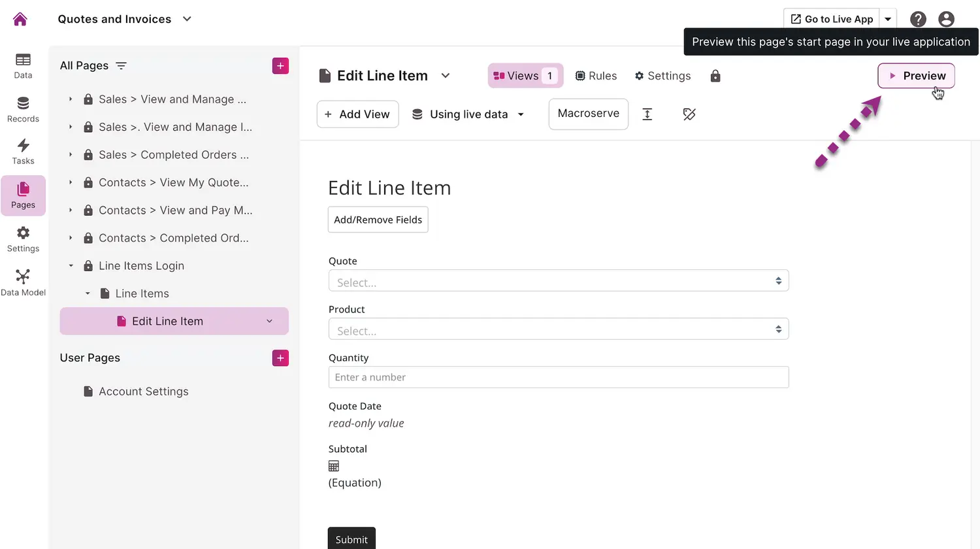Add a new page under All Pages
This screenshot has height=549, width=980.
pyautogui.click(x=280, y=66)
